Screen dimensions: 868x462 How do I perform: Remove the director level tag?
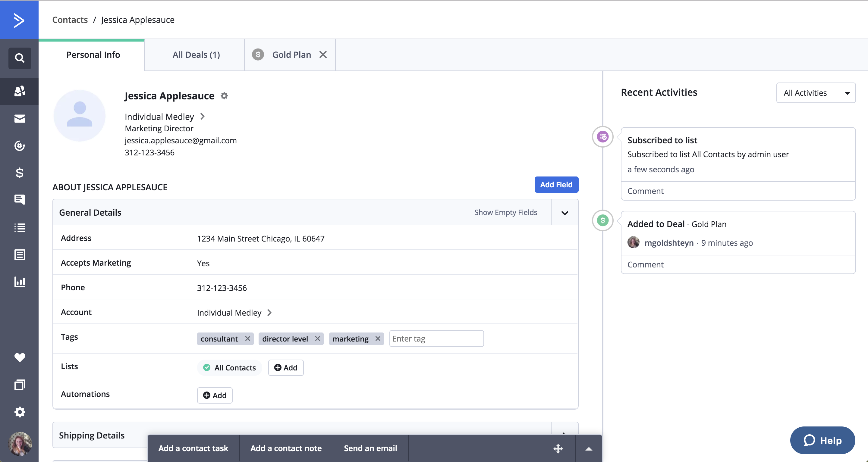tap(317, 339)
